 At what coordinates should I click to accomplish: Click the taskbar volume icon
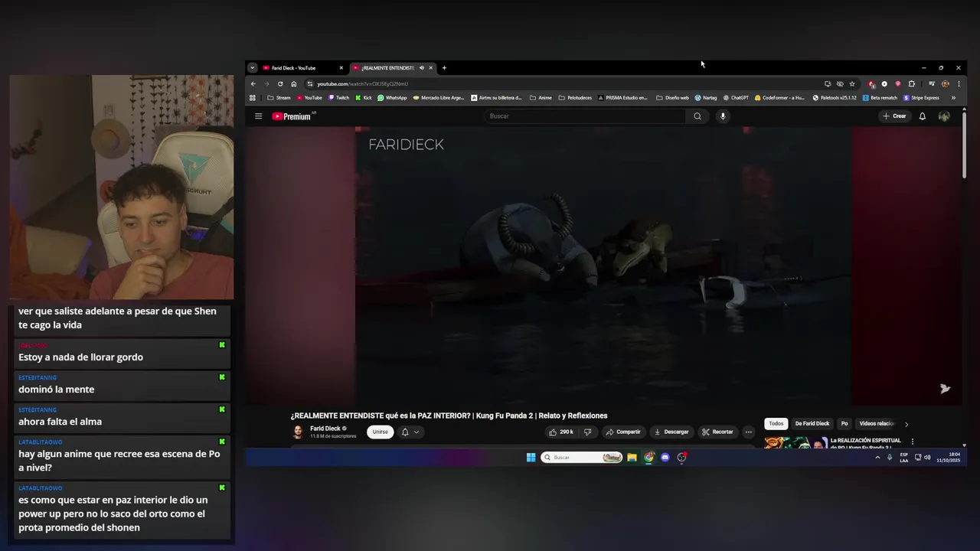(x=927, y=458)
